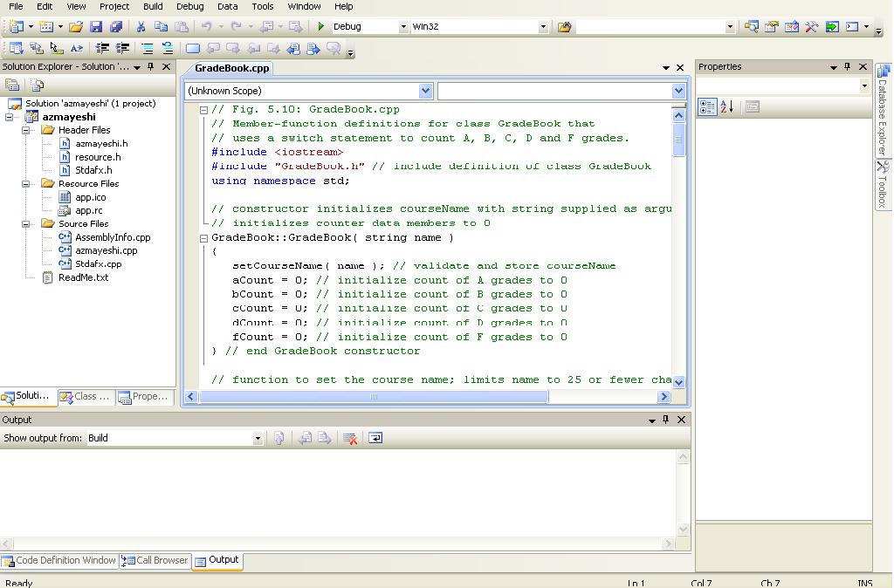Select azmayeshi.cpp in Source Files
894x588 pixels.
(106, 250)
